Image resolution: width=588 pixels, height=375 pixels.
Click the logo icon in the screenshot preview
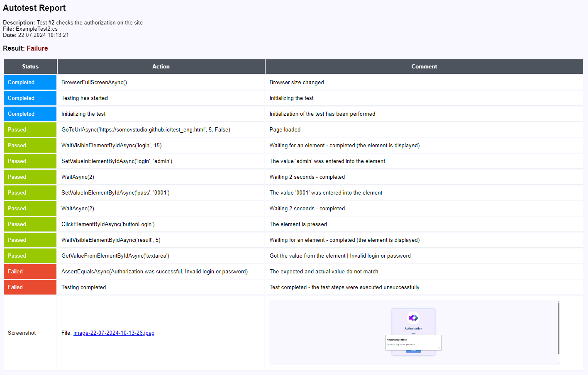413,318
